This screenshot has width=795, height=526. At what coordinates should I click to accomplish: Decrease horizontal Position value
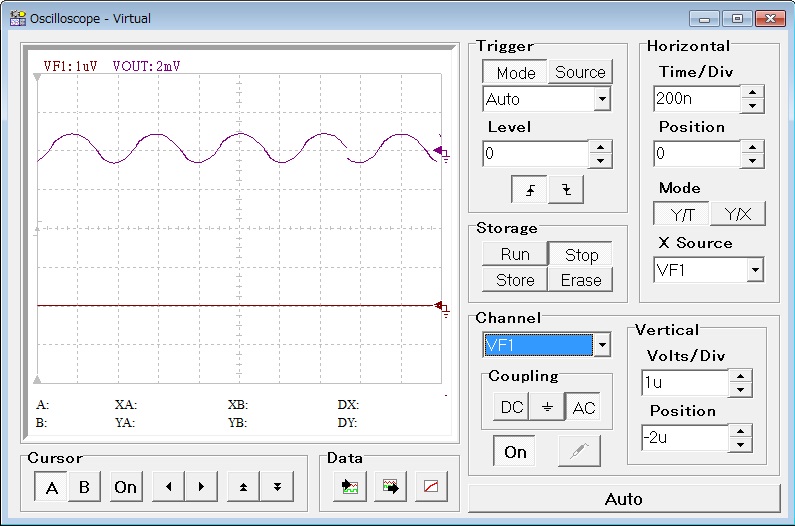pos(752,161)
